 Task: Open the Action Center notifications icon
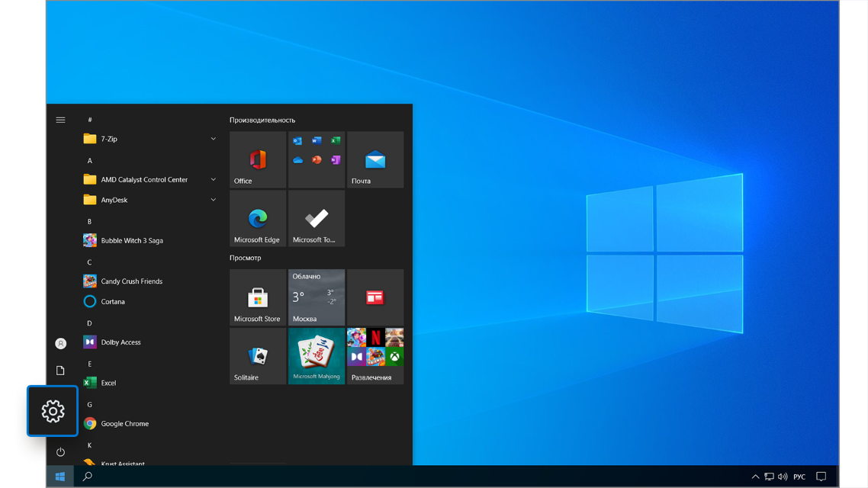pyautogui.click(x=821, y=477)
